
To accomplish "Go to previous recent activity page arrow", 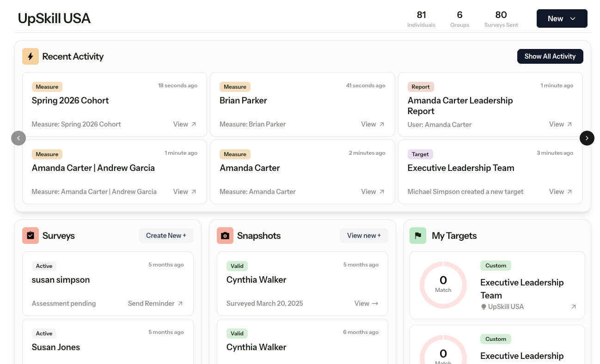I will coord(18,138).
